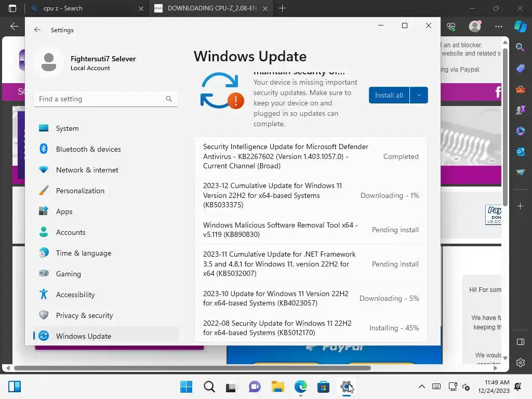Click the Edge page vertical scrollbar
The image size is (532, 399).
(x=505, y=127)
